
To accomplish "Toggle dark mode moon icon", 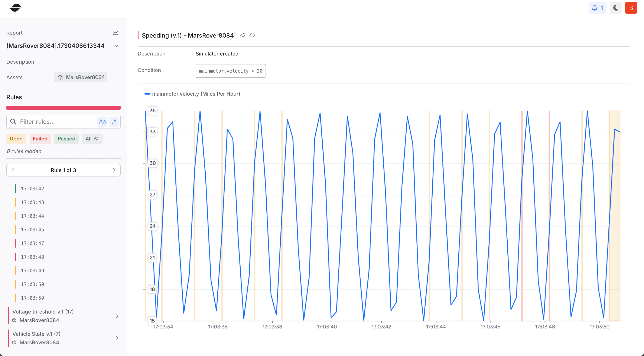I will tap(616, 8).
